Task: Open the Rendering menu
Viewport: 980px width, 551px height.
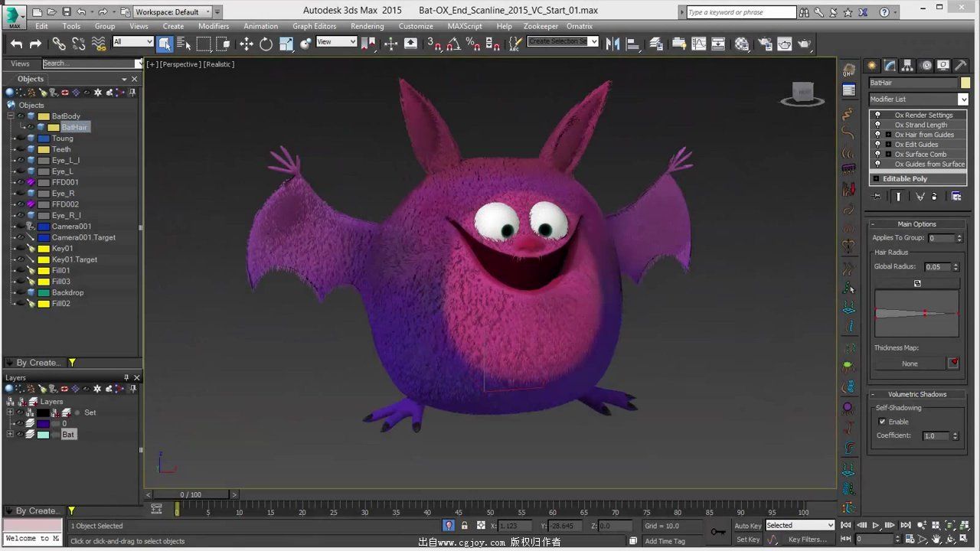Action: pos(367,26)
